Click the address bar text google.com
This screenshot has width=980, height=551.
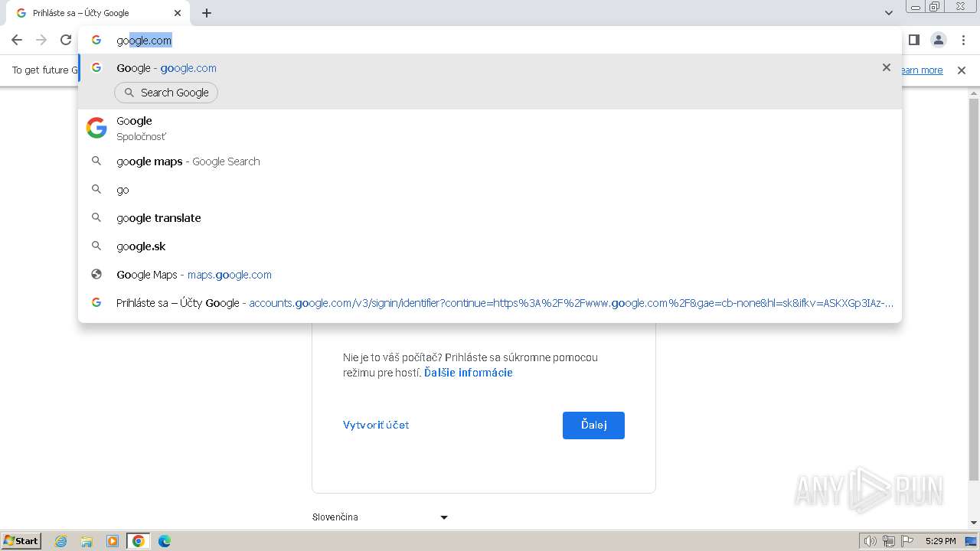pos(144,41)
